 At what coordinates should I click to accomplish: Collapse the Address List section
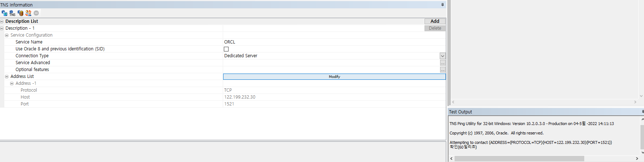click(7, 76)
